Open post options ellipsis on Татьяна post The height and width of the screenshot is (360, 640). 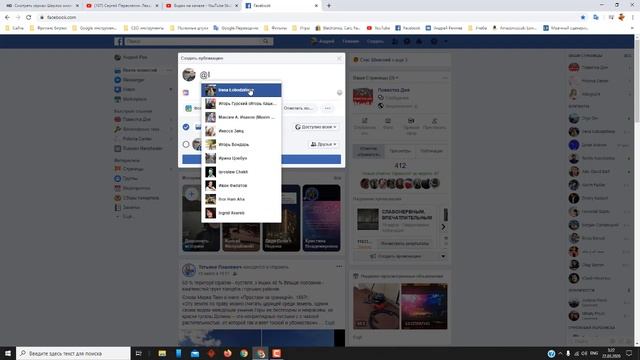[x=339, y=267]
